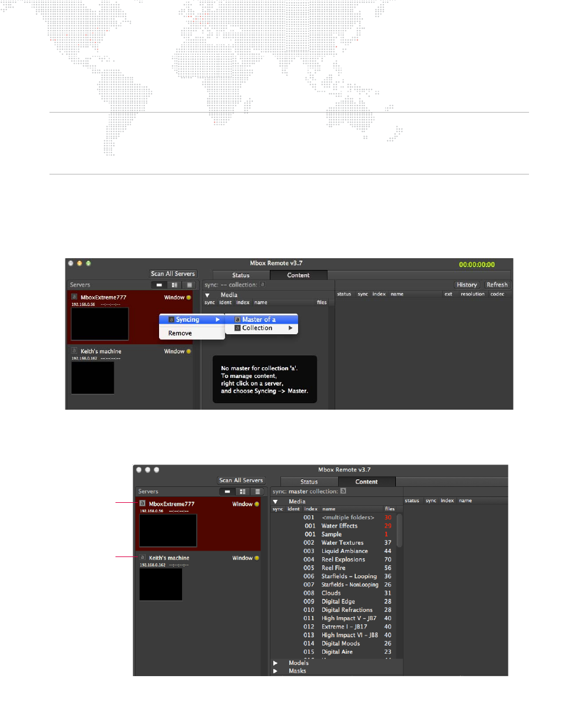This screenshot has width=562, height=728.
Task: Click sync master collection 'a' icon, lower window
Action: [343, 490]
